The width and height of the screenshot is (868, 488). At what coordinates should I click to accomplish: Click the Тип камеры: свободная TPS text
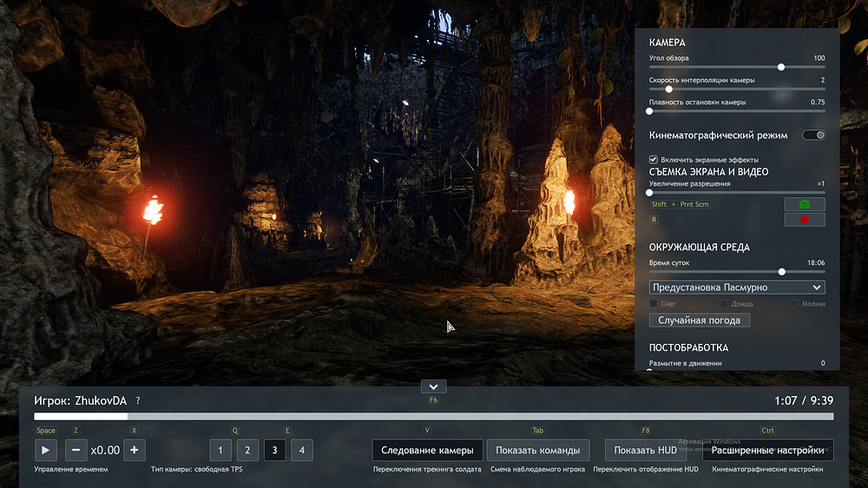tap(196, 469)
